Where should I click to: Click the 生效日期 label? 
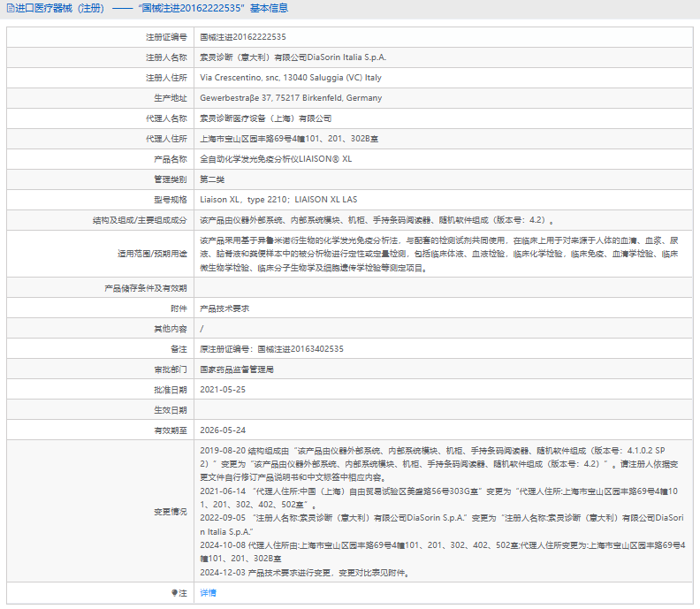(x=170, y=410)
